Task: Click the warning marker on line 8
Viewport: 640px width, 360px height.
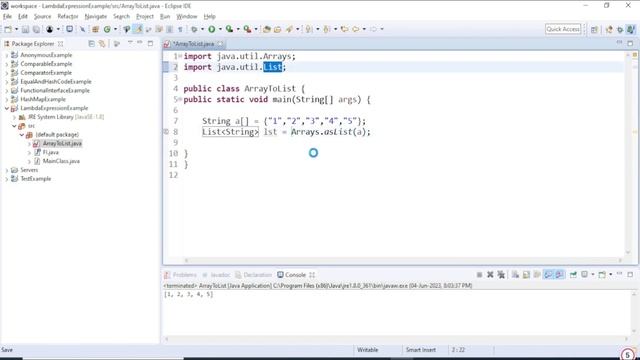Action: click(x=166, y=132)
